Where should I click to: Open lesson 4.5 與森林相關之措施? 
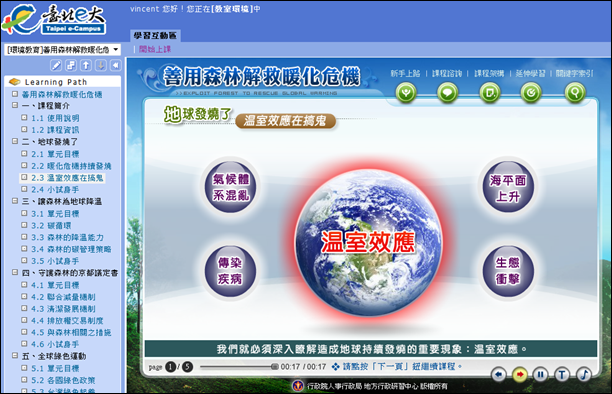pyautogui.click(x=71, y=332)
